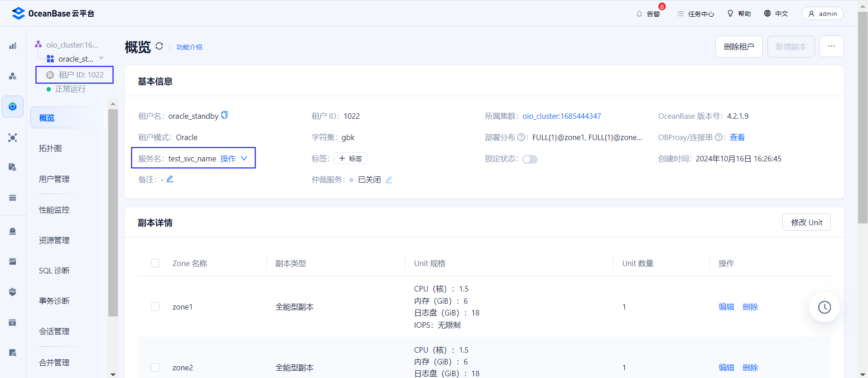This screenshot has width=868, height=378.
Task: Open the 任务中心 task center
Action: (695, 14)
